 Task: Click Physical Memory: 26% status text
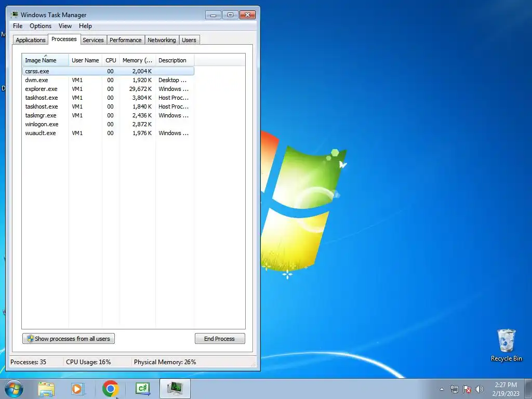click(165, 362)
